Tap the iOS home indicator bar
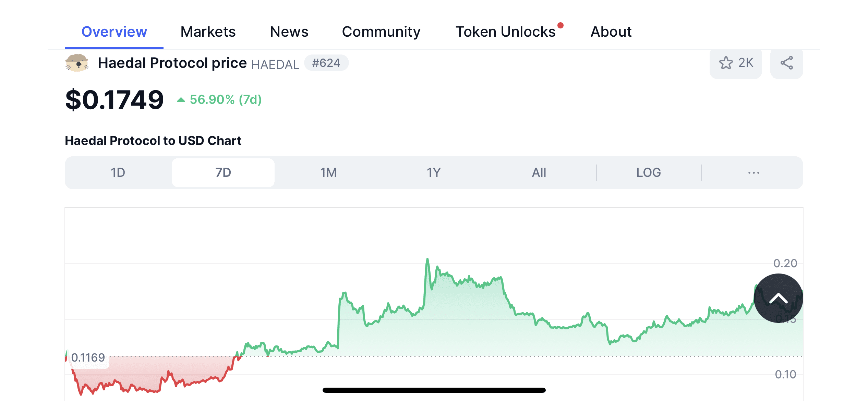This screenshot has height=401, width=868. (434, 390)
